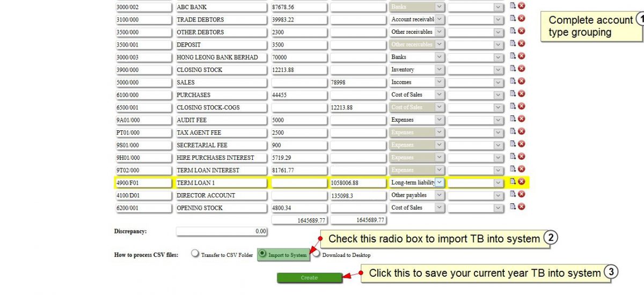Choose the Import to System radio button
This screenshot has width=644, height=295.
(262, 254)
